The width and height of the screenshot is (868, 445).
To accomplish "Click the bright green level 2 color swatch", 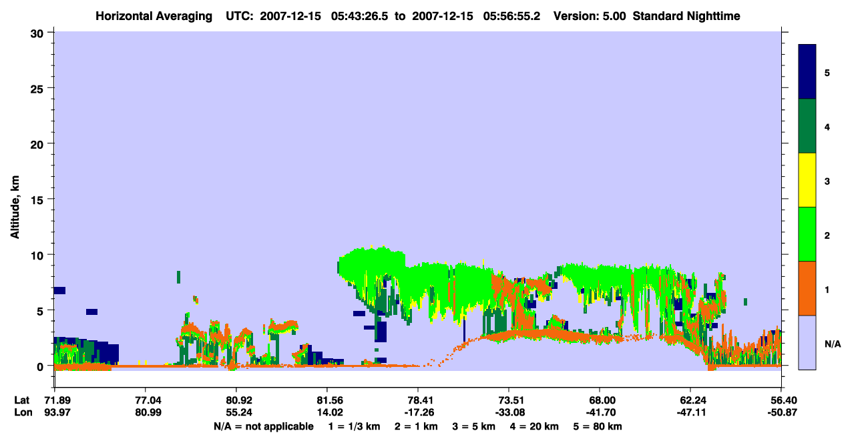I will tap(807, 234).
